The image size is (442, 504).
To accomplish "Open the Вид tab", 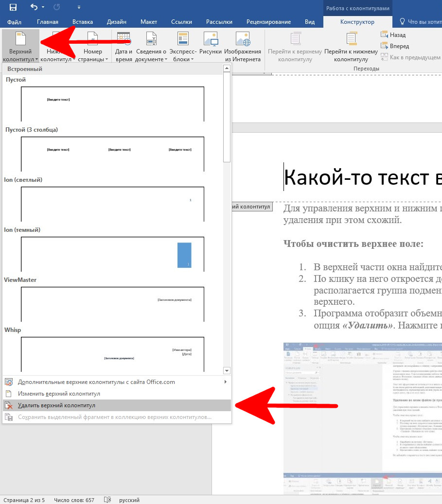I will [x=310, y=22].
